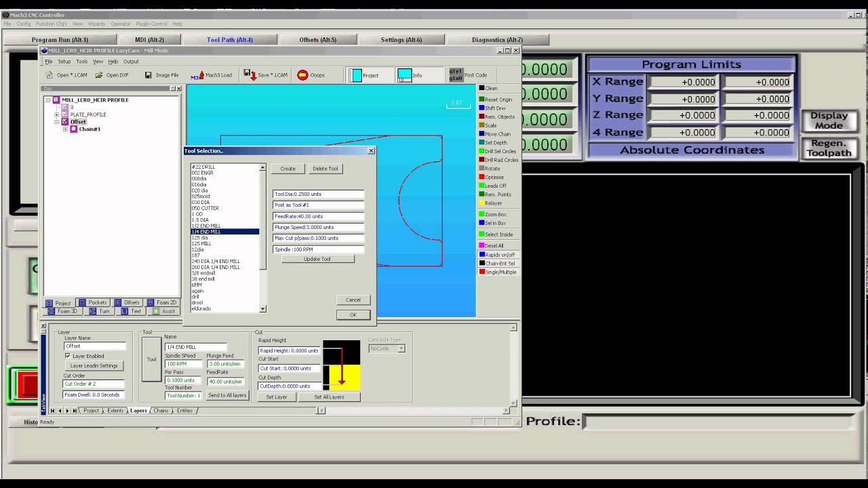Collapse the MILL_LCRO_HCIR PROFILE tree node
The height and width of the screenshot is (488, 868).
coord(48,100)
